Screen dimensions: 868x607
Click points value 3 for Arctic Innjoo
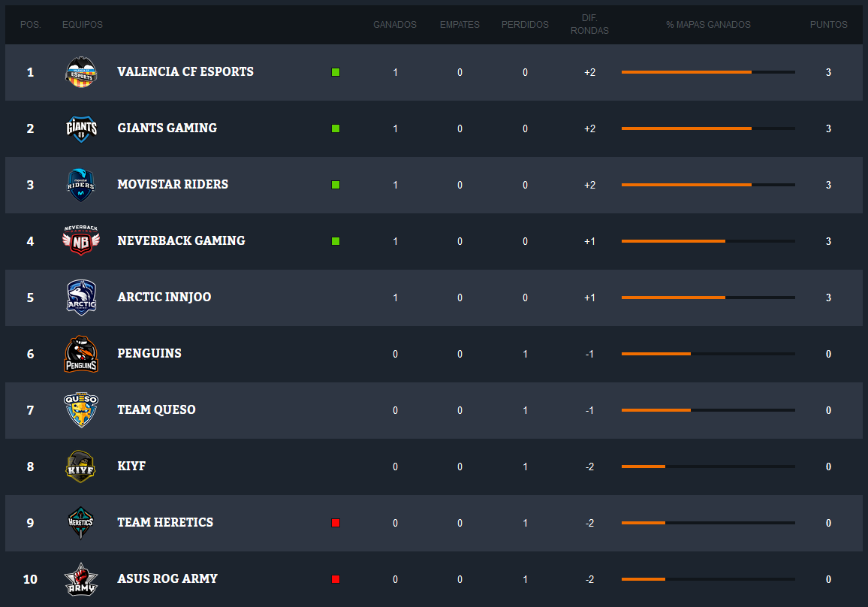tap(829, 297)
